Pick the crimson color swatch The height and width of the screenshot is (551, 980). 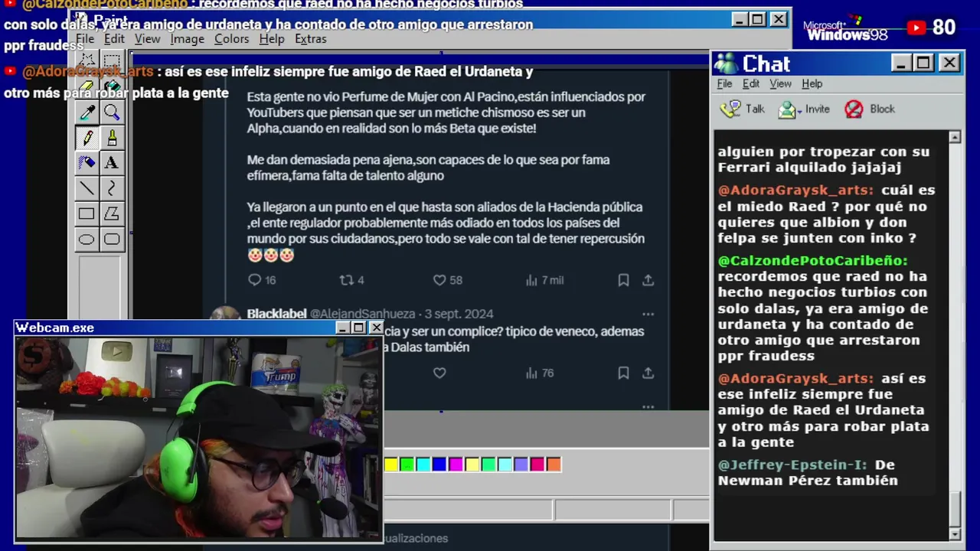[537, 465]
